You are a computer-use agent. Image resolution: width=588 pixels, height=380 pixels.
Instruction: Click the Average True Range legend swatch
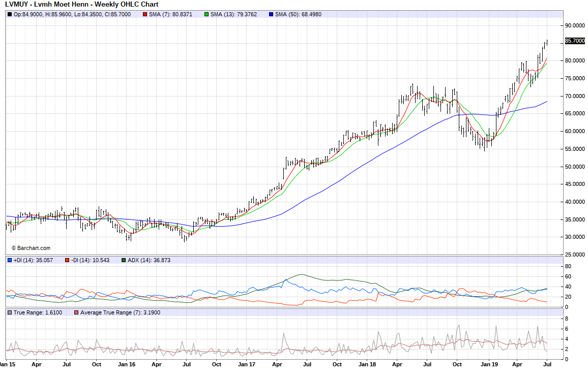pos(76,312)
